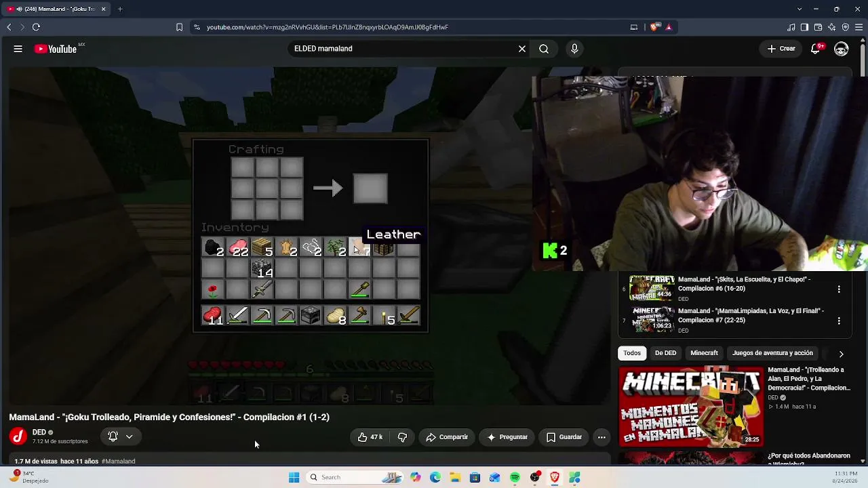Open the Brave Shields lion icon
The image size is (868, 488).
point(654,27)
